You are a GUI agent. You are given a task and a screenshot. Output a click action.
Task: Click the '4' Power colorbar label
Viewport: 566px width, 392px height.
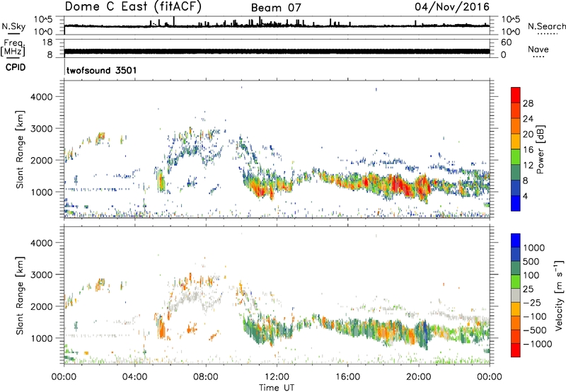[525, 196]
